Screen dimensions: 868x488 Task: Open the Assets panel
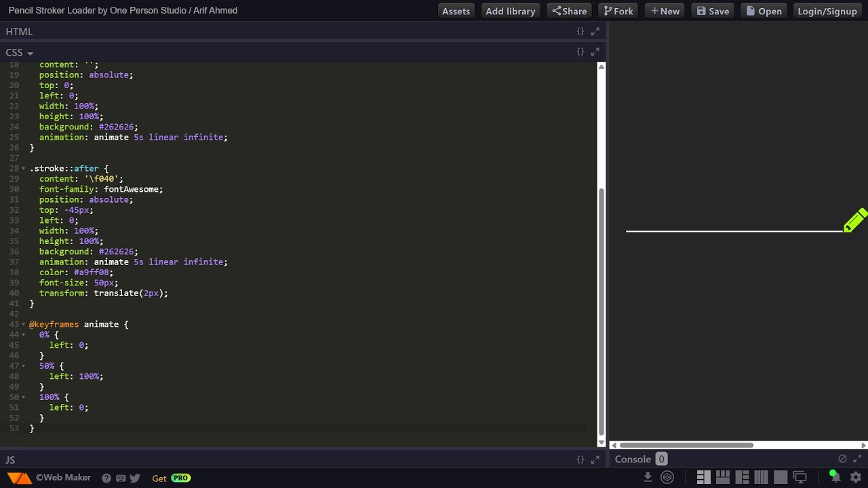456,11
